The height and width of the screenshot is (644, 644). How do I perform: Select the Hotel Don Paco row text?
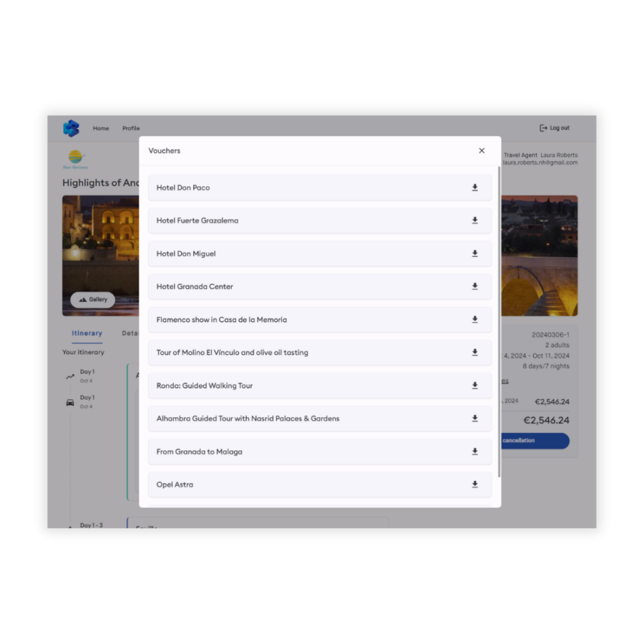point(183,187)
